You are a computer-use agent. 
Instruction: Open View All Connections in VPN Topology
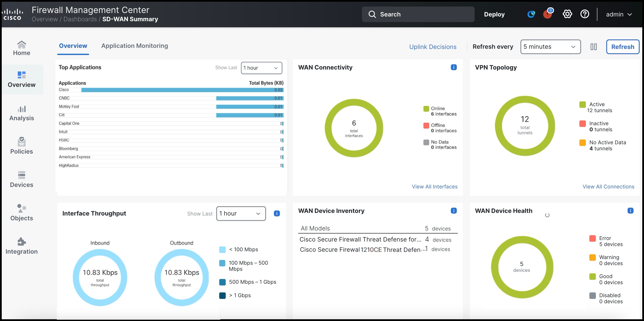pos(608,187)
